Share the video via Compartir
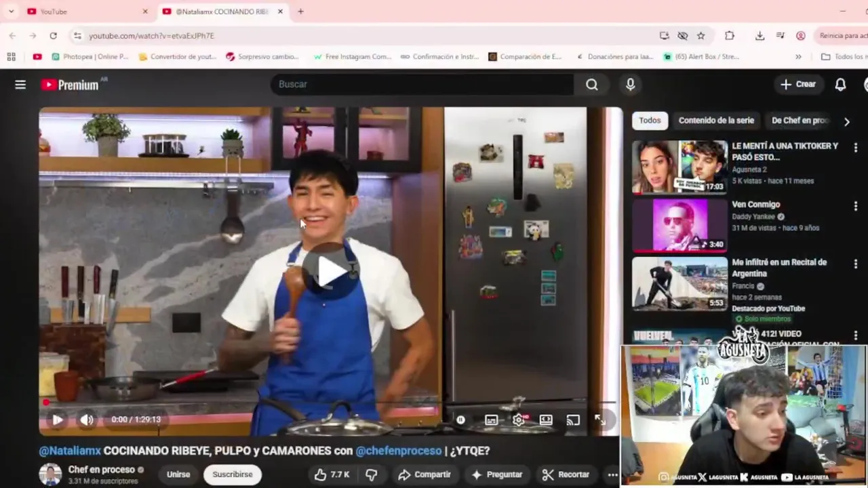Viewport: 868px width, 488px height. (425, 474)
